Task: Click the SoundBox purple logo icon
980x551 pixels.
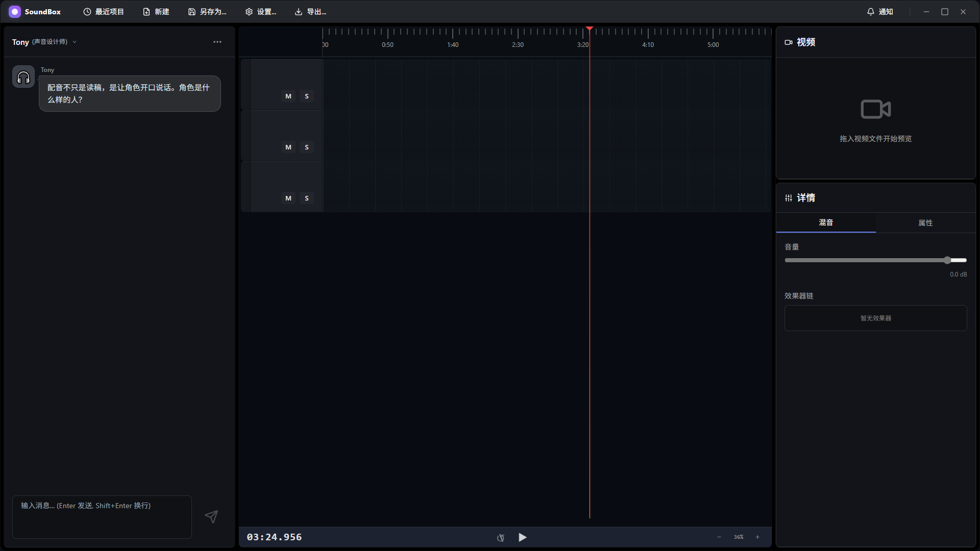Action: 15,12
